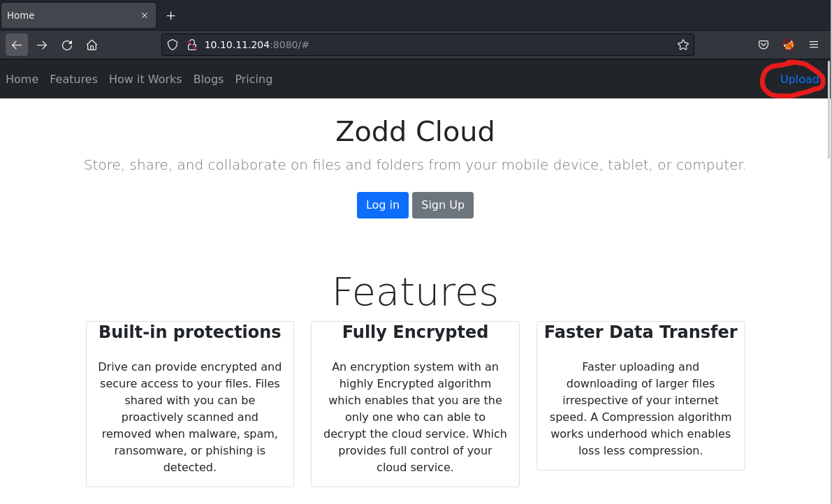Image resolution: width=832 pixels, height=504 pixels.
Task: Click the Built-in protections card title
Action: pos(190,332)
